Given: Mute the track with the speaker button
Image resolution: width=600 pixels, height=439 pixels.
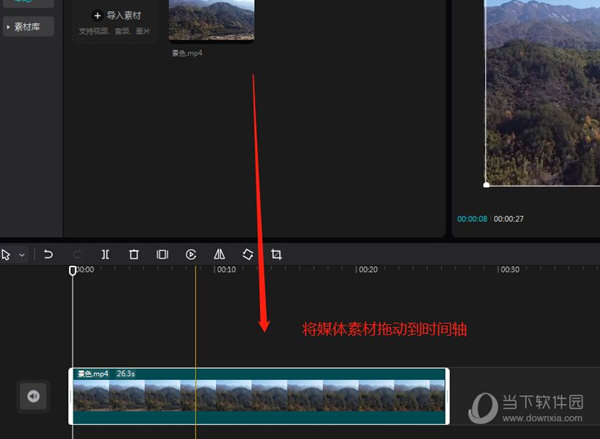Looking at the screenshot, I should coord(33,397).
